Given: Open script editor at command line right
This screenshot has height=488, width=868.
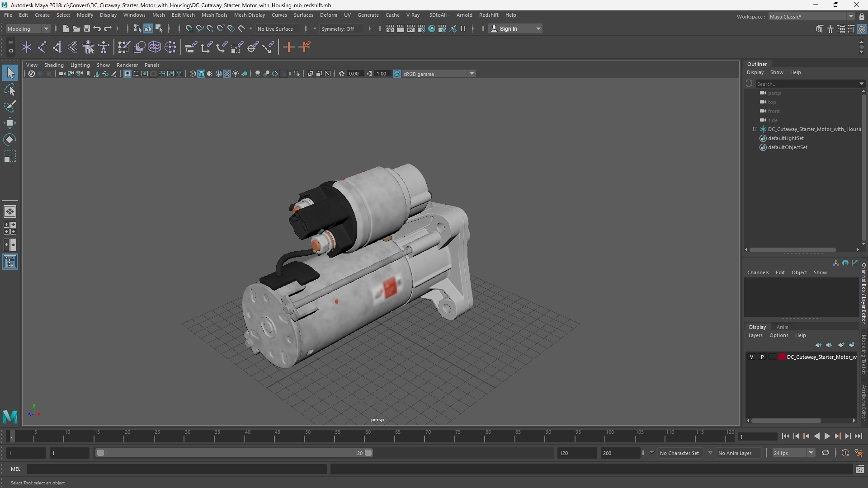Looking at the screenshot, I should 859,469.
